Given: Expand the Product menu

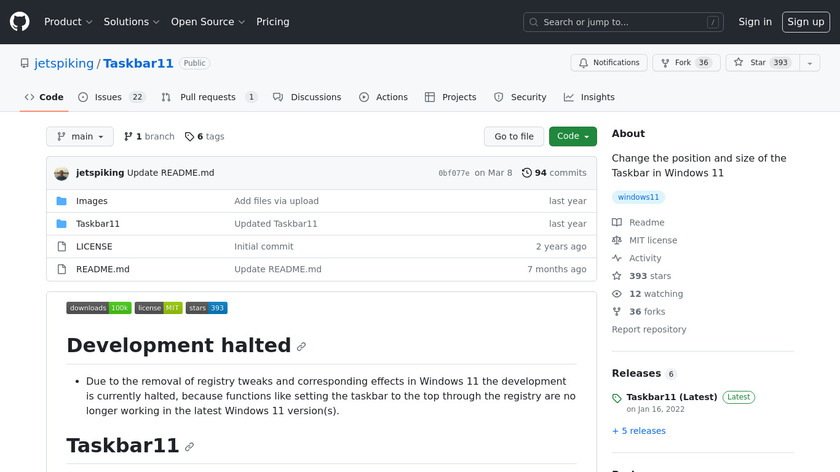Looking at the screenshot, I should click(x=68, y=22).
